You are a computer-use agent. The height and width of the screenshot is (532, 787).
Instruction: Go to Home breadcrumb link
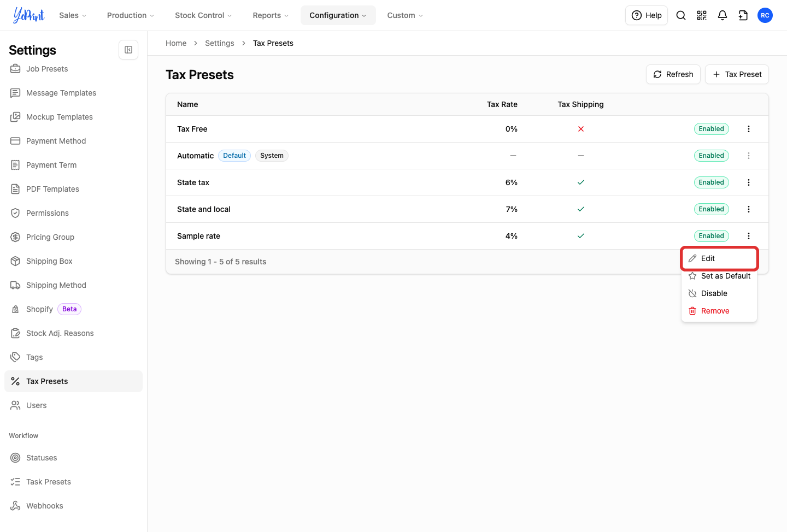coord(176,43)
